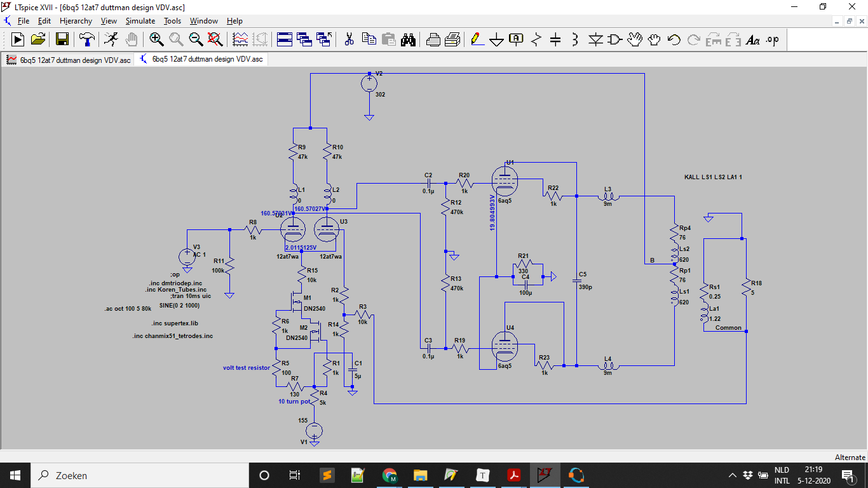Select the KALL LS1 LS2 LA1 1 directive
Screen dimensions: 868x488
713,177
